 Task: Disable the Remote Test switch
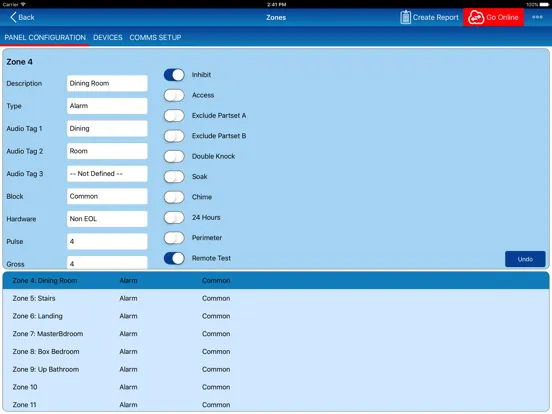tap(174, 258)
